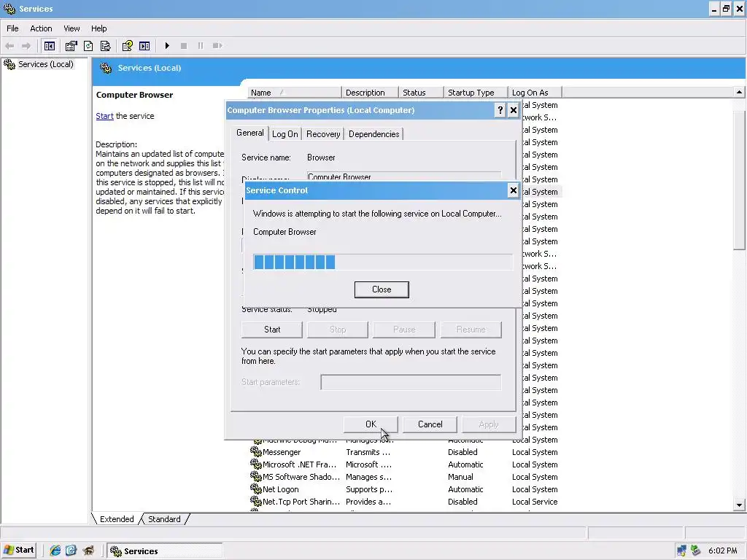The image size is (747, 560).
Task: Click the services list scroll up arrow
Action: click(x=740, y=92)
